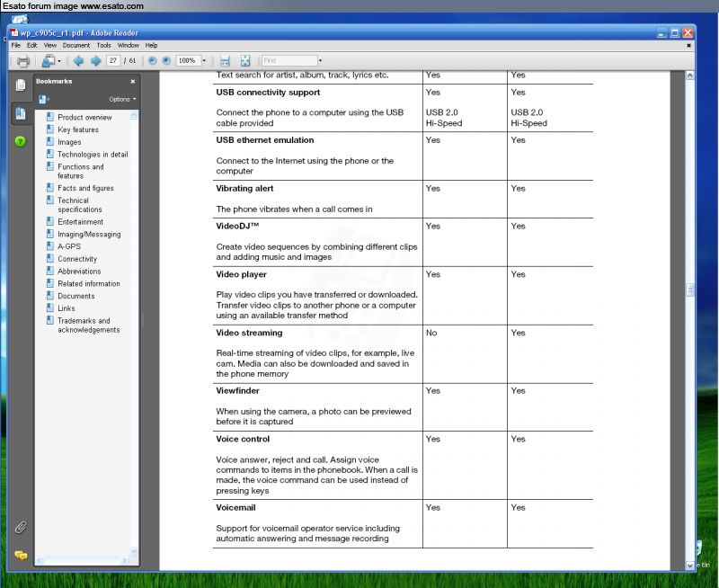Open the Imaging/Messaging bookmark
Viewport: 719px width, 588px height.
point(89,235)
